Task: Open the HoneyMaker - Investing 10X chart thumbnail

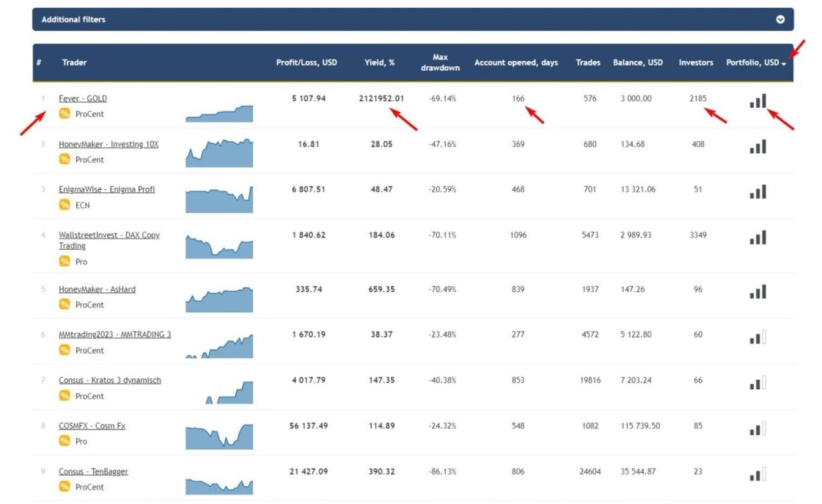Action: 219,153
